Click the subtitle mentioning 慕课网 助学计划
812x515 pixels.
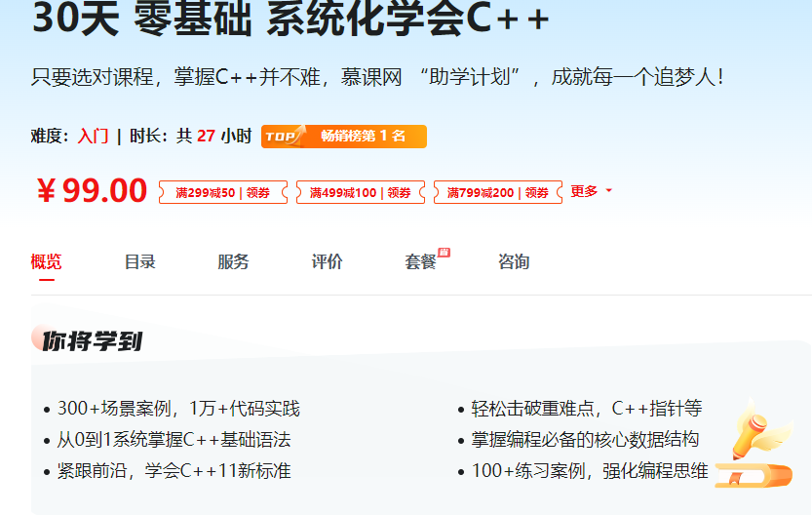pos(377,77)
